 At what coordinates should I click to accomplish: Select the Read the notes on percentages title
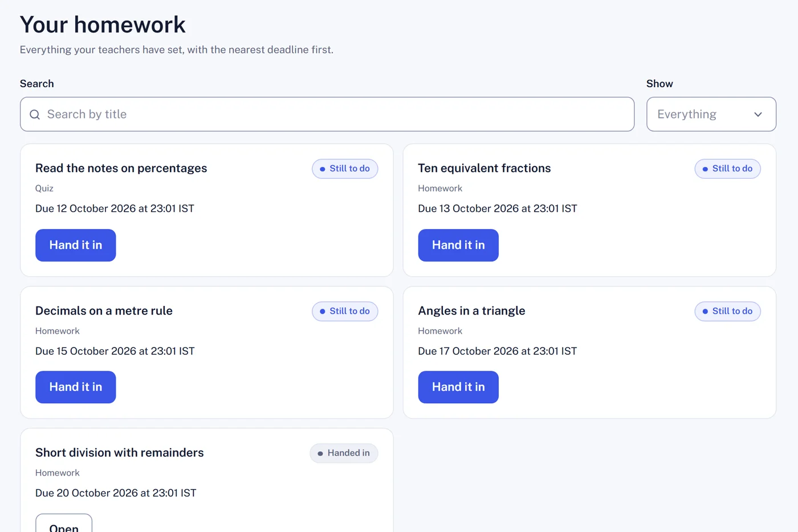(121, 168)
